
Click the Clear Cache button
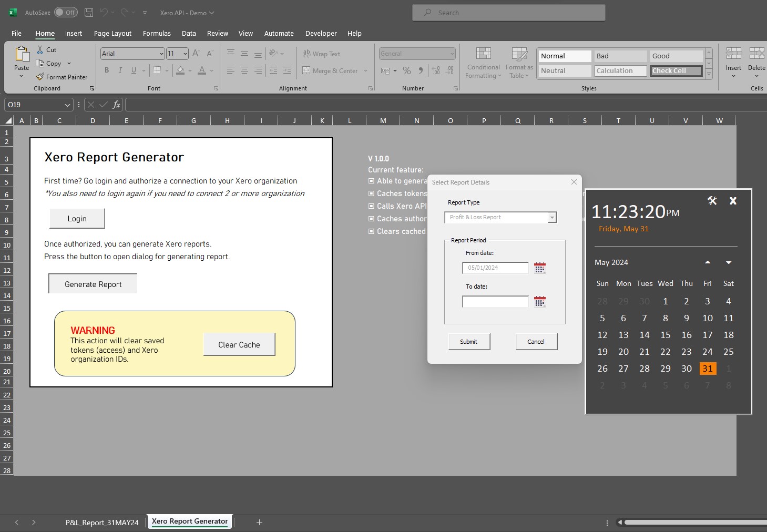(239, 344)
